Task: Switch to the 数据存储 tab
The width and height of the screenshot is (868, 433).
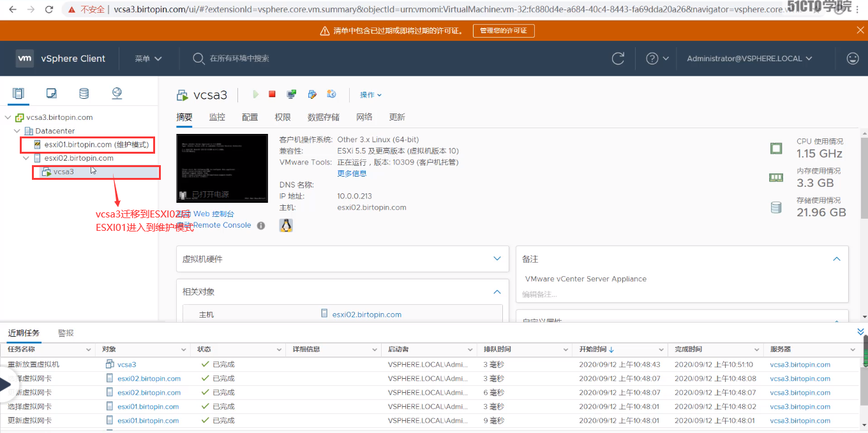Action: tap(324, 117)
